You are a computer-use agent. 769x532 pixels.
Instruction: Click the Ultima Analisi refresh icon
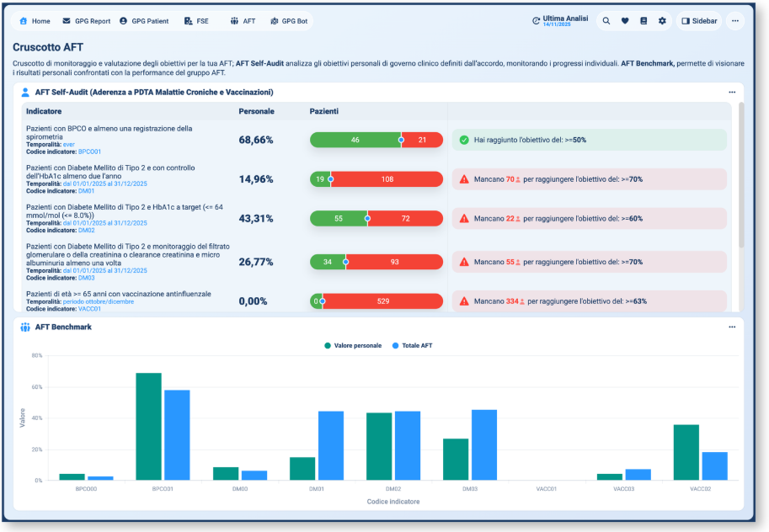click(x=537, y=21)
